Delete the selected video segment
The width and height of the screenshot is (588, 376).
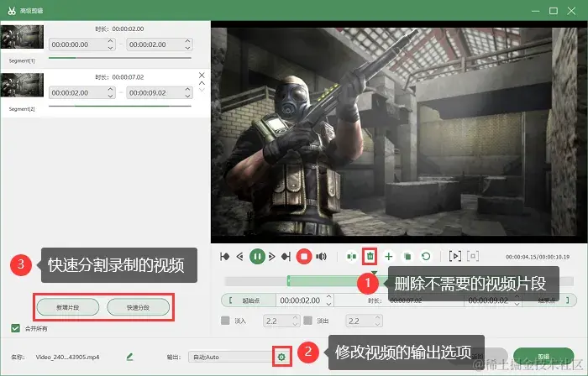pos(370,257)
